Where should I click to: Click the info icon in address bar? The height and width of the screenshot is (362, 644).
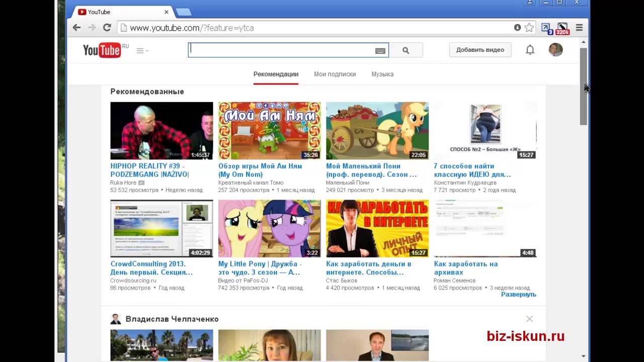pos(517,28)
